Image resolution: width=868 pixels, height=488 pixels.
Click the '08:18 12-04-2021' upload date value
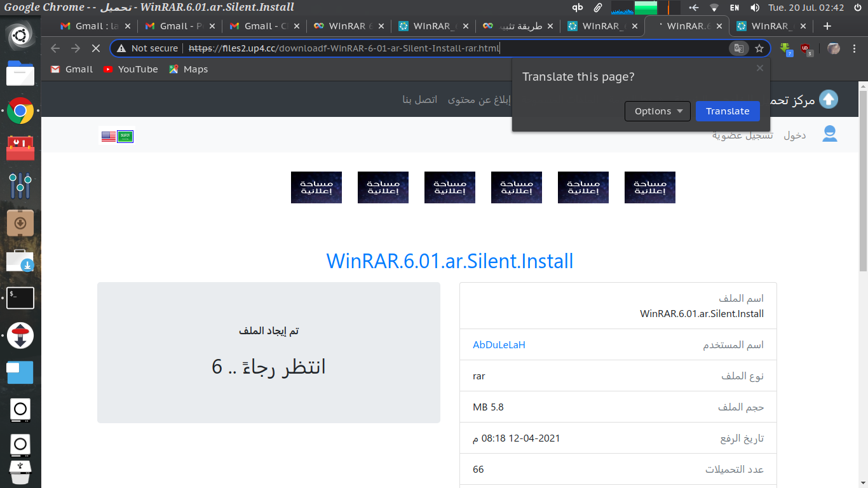coord(517,438)
